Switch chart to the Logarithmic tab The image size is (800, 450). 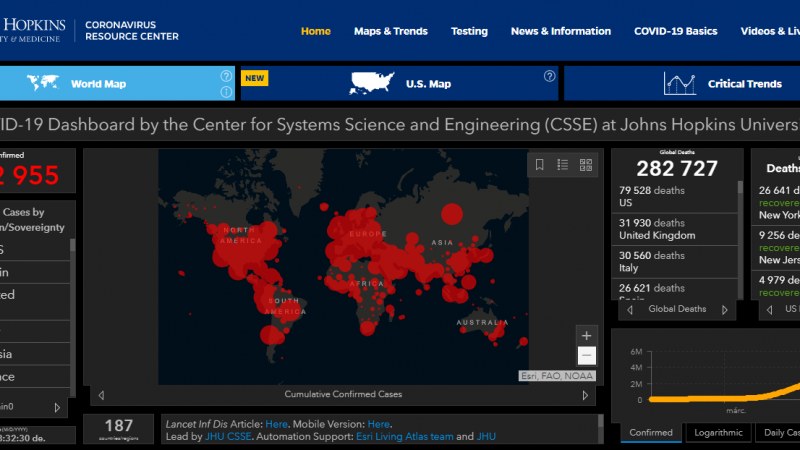(x=718, y=433)
